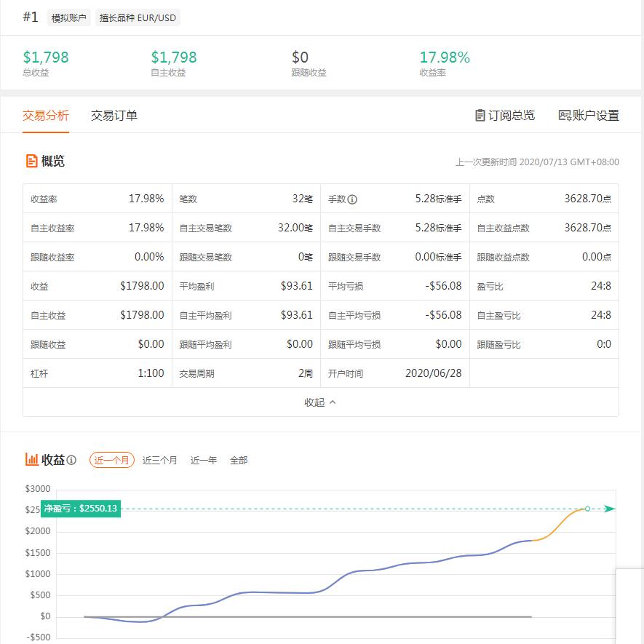
Task: Click the $1798.00 value beside 收益
Action: coord(142,286)
